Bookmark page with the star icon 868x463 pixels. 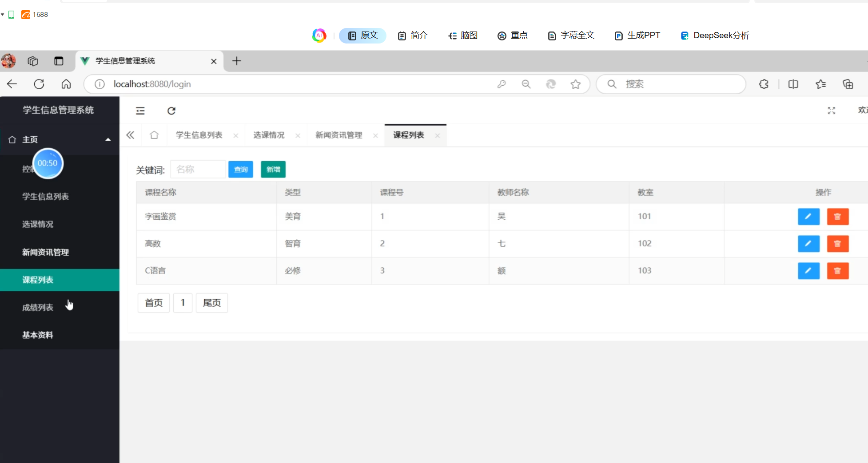tap(575, 84)
